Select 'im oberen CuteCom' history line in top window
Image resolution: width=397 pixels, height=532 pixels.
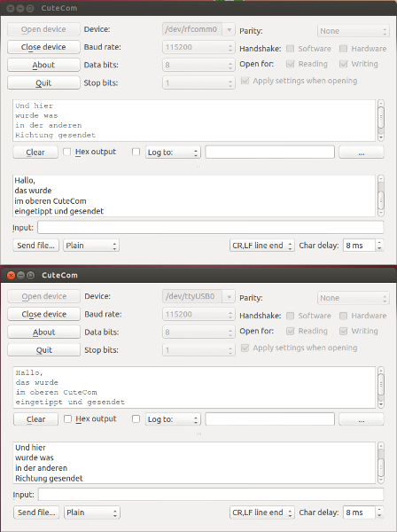tap(51, 201)
